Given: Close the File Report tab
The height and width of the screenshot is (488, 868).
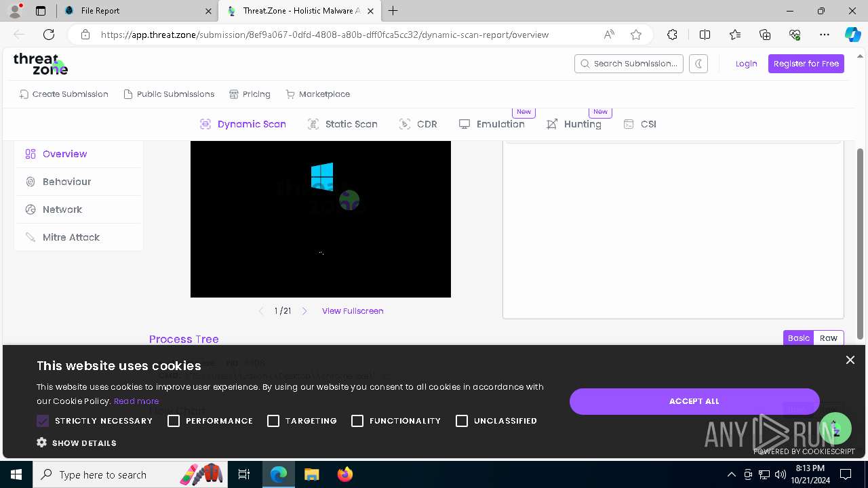Looking at the screenshot, I should click(x=208, y=11).
